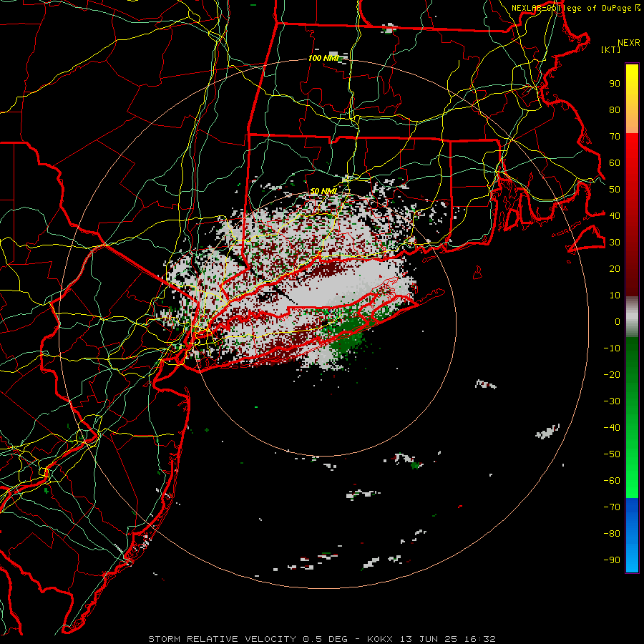Select the 50 NMI range ring label
644x644 pixels.
tap(323, 191)
